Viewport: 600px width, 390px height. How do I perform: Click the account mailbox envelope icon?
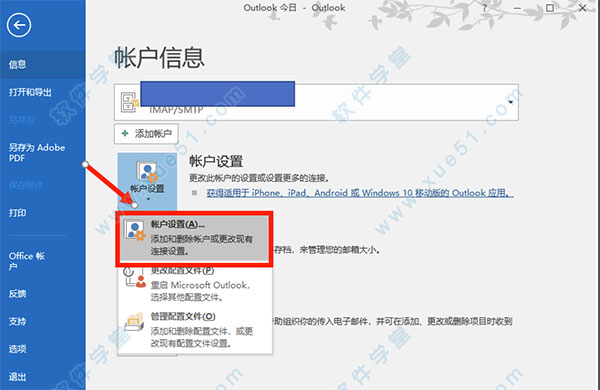pos(130,102)
